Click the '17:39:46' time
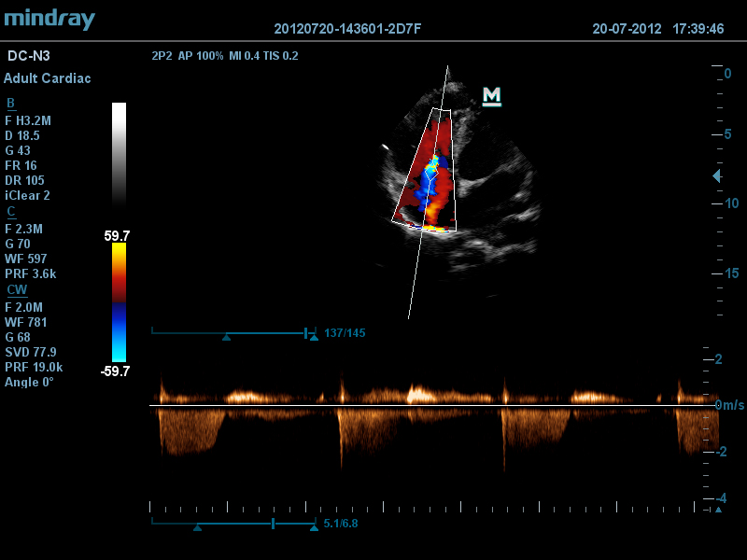 [x=698, y=29]
